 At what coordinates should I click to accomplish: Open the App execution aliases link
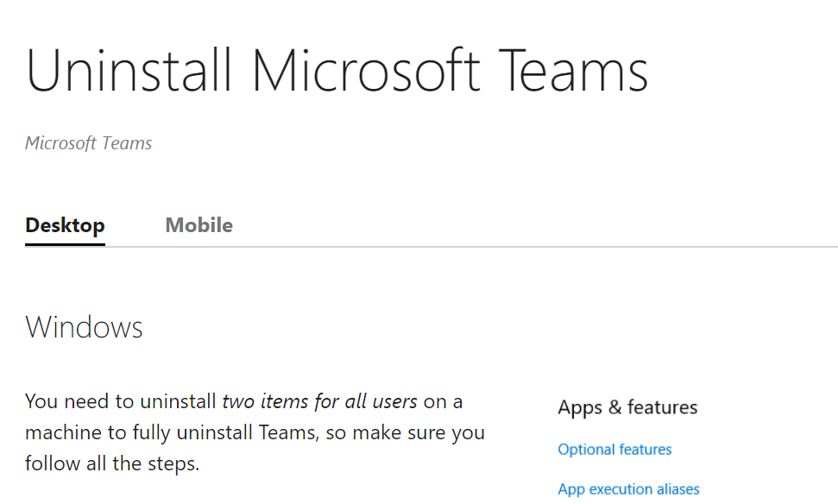628,489
